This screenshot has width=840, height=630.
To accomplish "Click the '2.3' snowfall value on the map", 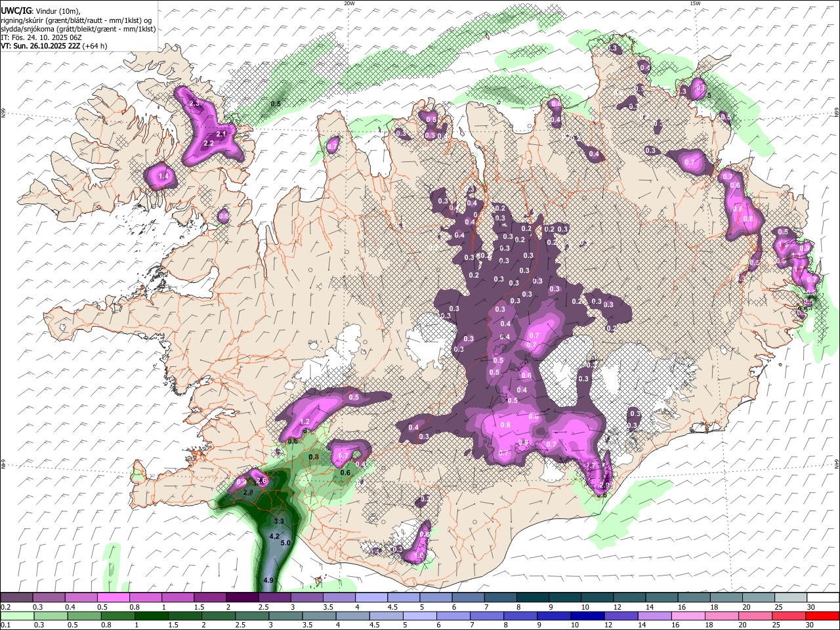I will (x=194, y=104).
